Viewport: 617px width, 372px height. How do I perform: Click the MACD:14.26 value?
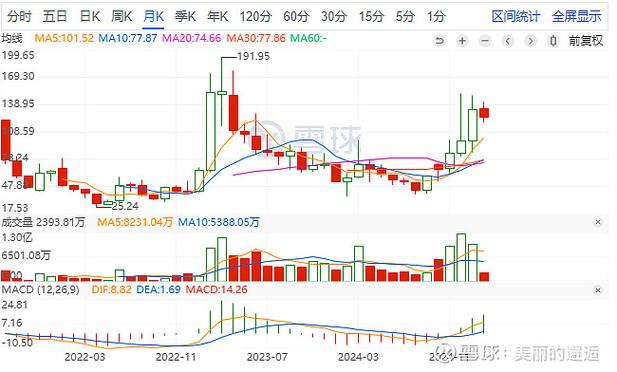tap(216, 290)
